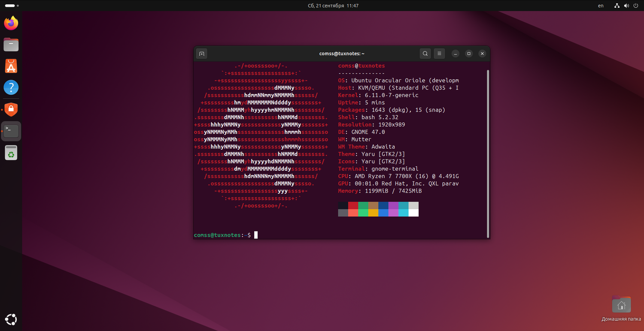Click the "Host: KVM/QEMU" line

(x=398, y=88)
